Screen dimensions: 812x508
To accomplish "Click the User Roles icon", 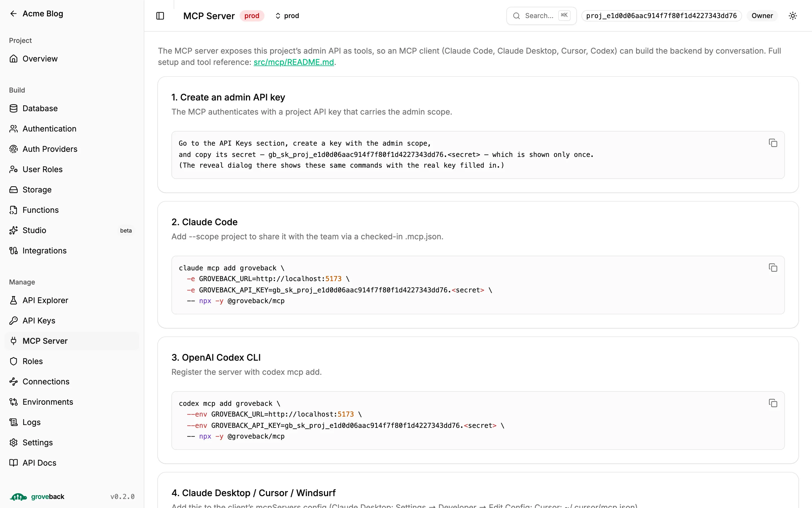I will point(14,169).
